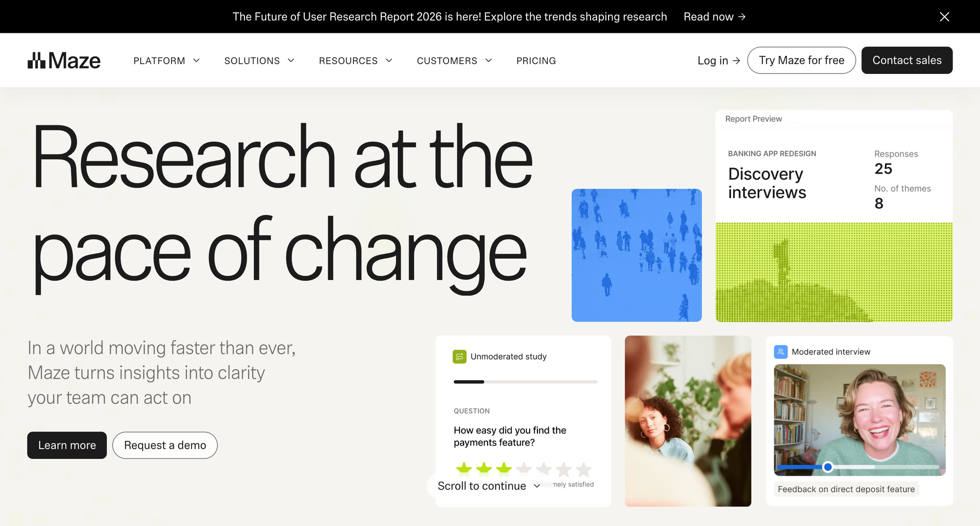Viewport: 980px width, 526px height.
Task: Select the first rating star
Action: click(464, 469)
